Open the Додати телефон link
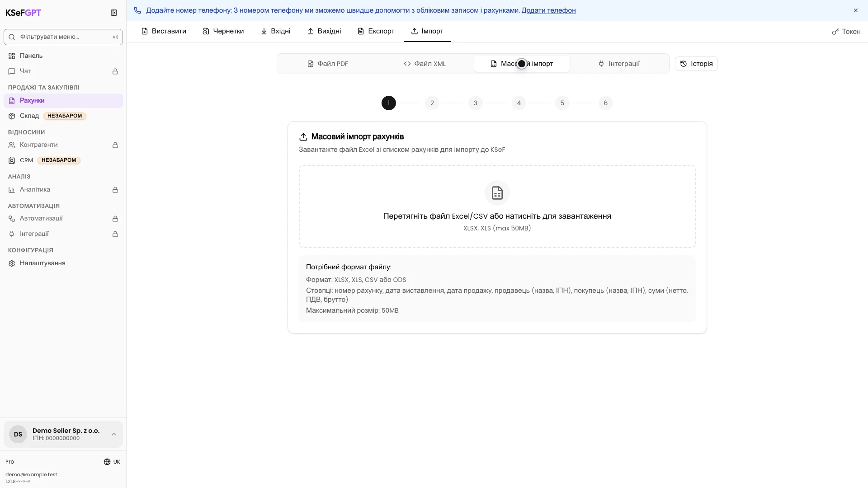 point(548,10)
